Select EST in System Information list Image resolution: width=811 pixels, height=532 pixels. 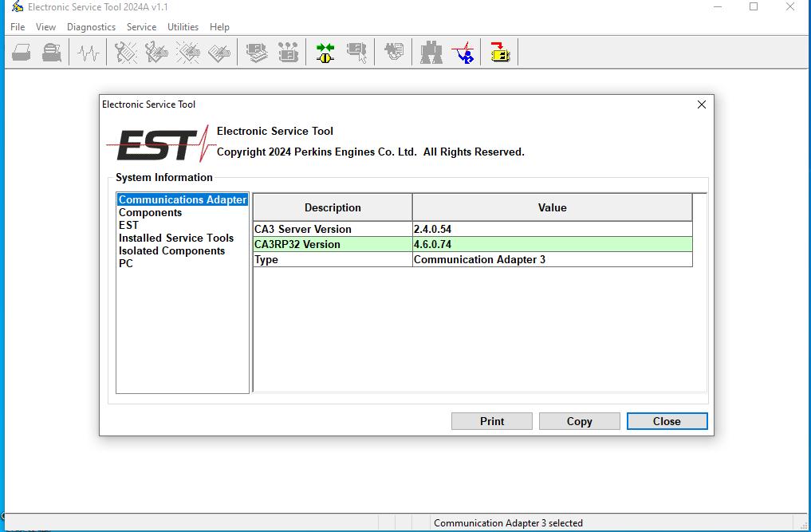coord(128,225)
